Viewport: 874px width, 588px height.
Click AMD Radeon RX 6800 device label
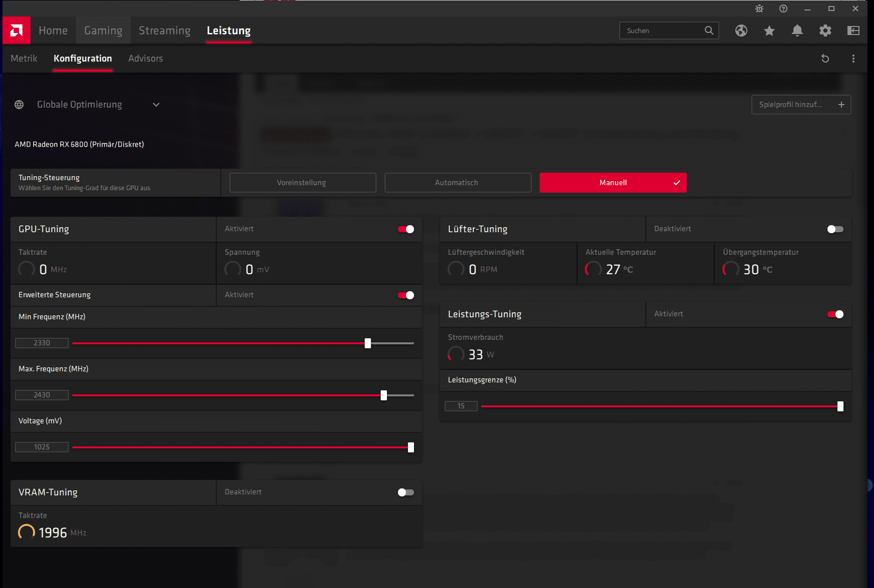(79, 144)
